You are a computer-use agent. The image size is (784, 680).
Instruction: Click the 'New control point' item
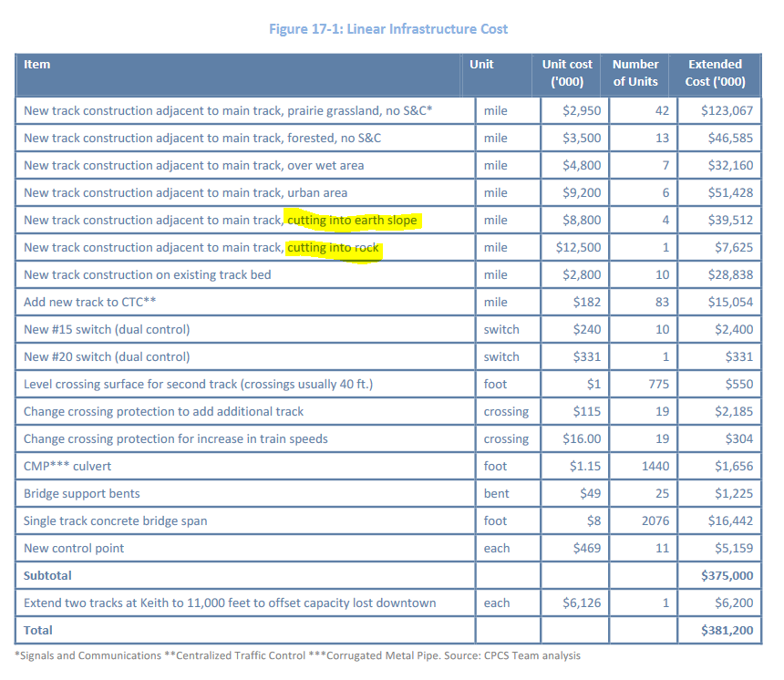point(74,548)
